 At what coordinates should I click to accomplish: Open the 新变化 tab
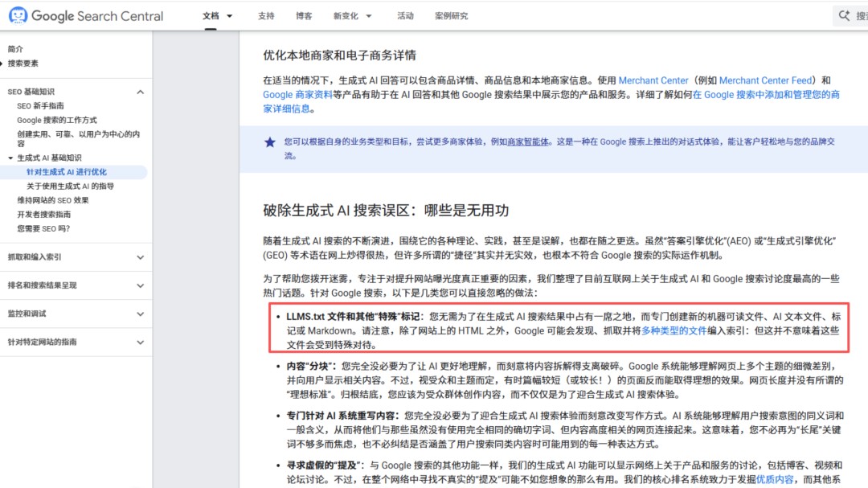346,16
